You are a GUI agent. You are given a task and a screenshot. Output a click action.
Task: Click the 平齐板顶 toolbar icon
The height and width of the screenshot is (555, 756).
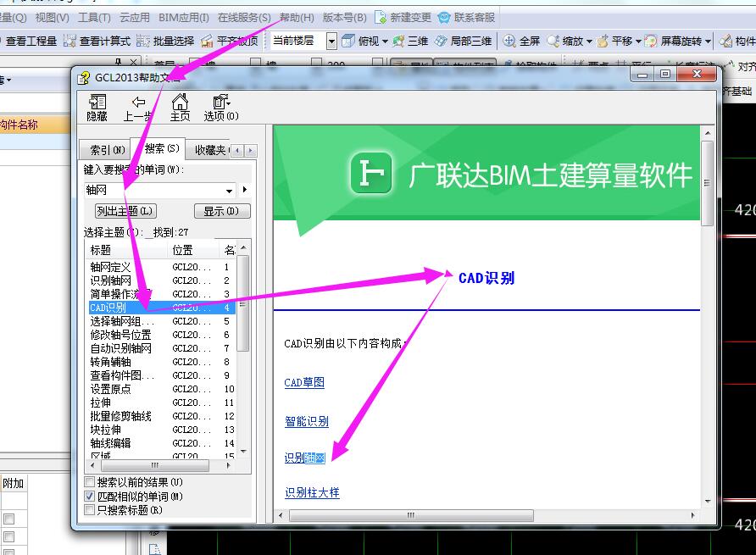coord(207,41)
